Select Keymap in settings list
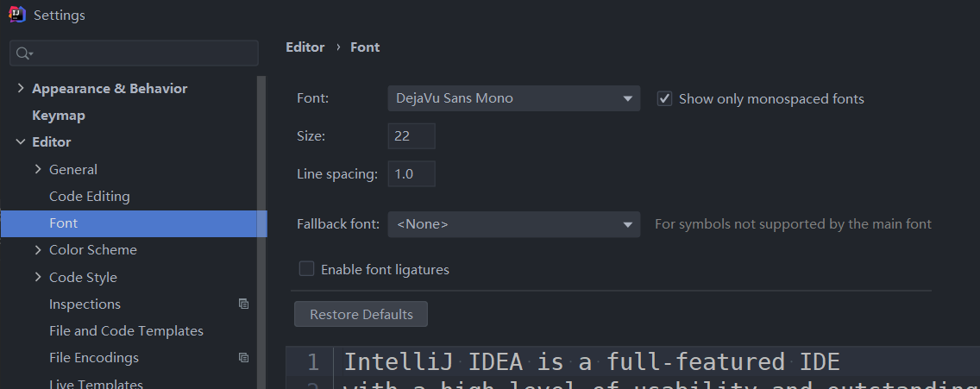The image size is (980, 389). pyautogui.click(x=59, y=115)
